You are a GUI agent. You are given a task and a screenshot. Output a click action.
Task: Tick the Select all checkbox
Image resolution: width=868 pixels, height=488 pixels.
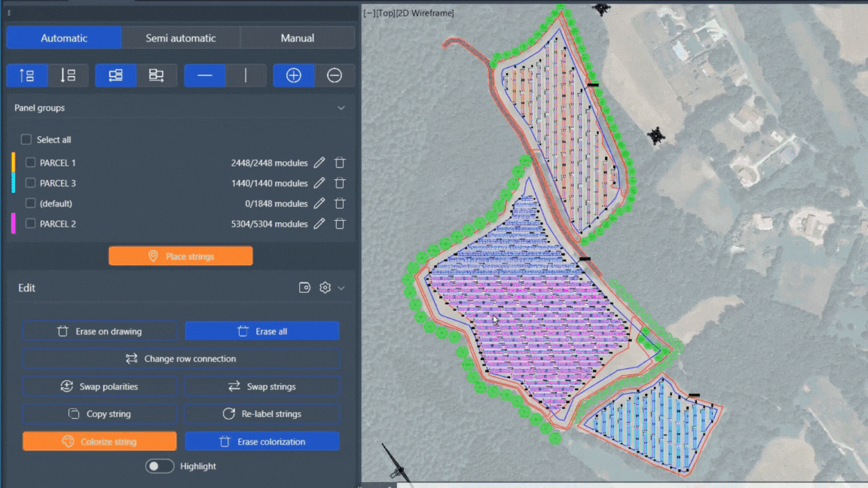[26, 139]
